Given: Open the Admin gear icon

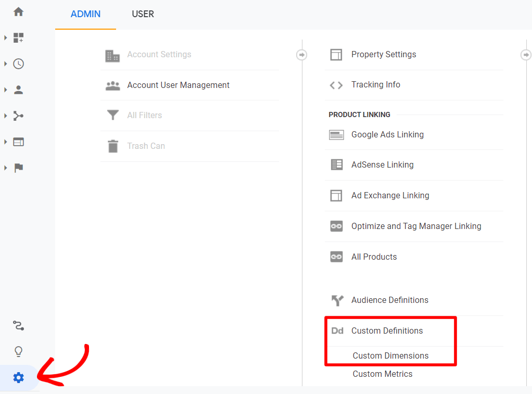Looking at the screenshot, I should (18, 377).
